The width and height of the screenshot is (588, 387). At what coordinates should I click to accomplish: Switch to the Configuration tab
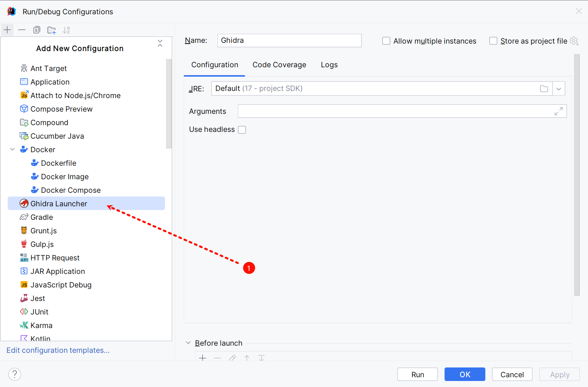215,65
